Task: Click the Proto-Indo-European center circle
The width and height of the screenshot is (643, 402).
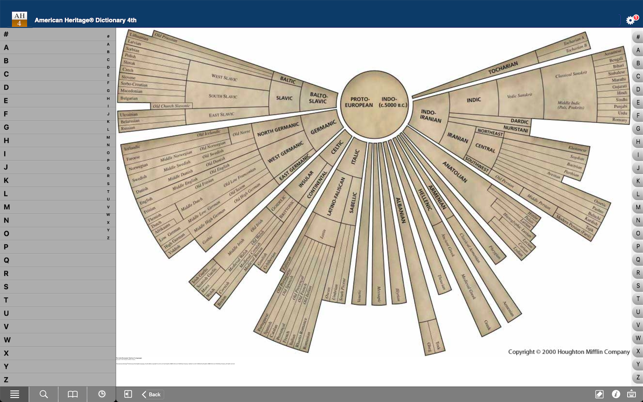Action: (x=374, y=102)
